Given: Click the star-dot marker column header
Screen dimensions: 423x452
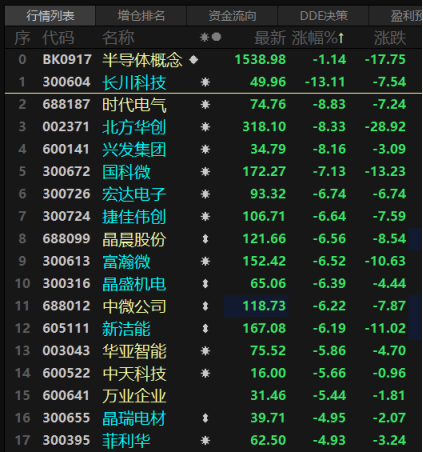Looking at the screenshot, I should pyautogui.click(x=210, y=37).
